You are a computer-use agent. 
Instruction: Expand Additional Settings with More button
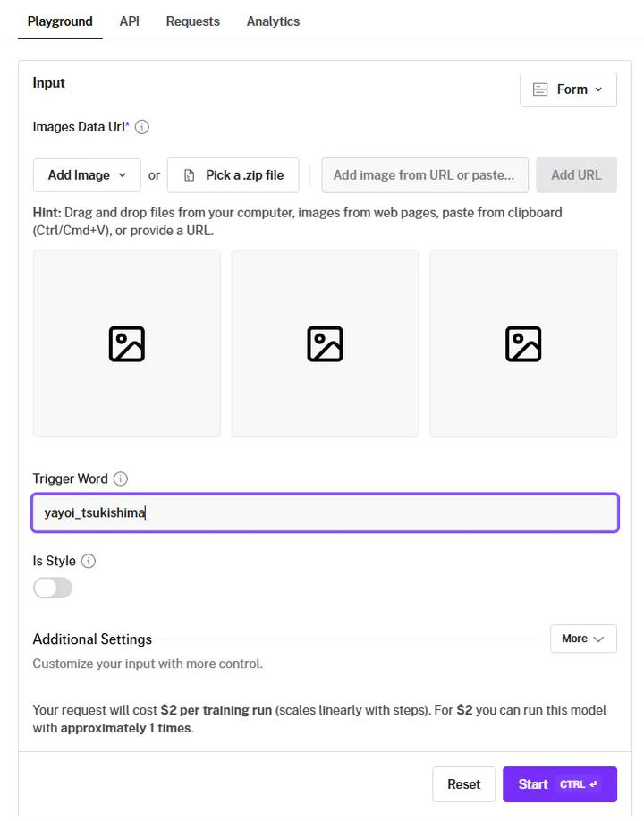click(x=583, y=639)
